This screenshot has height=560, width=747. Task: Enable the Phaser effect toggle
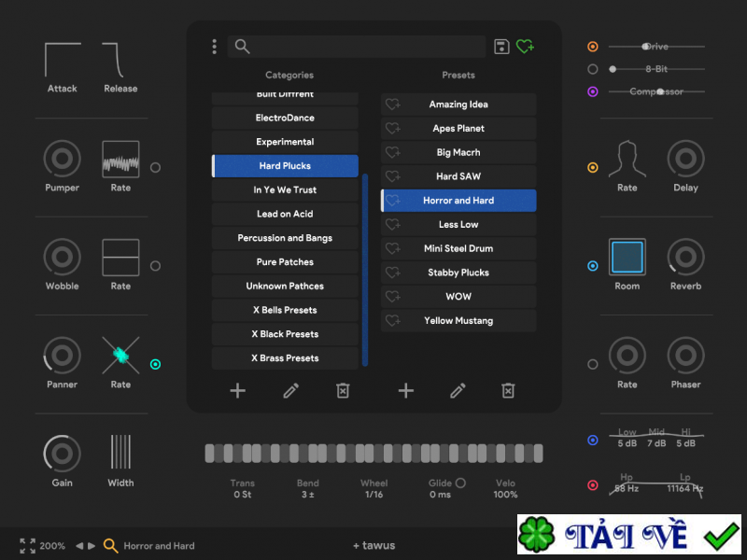point(593,364)
